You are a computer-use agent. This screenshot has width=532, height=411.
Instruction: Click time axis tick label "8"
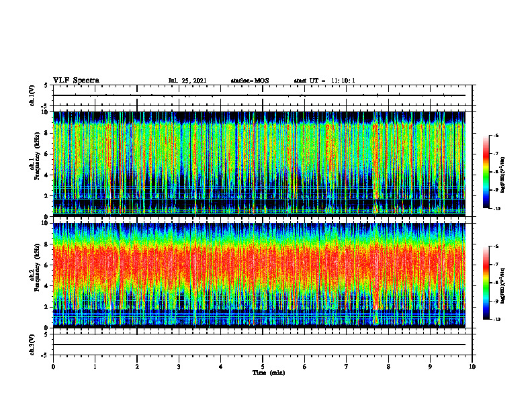coord(388,367)
